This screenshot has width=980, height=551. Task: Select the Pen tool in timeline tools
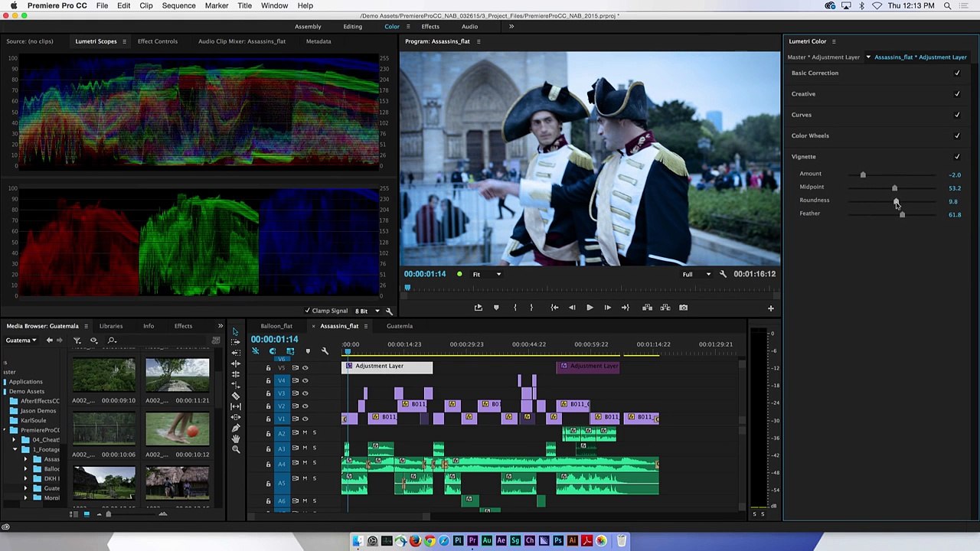236,428
